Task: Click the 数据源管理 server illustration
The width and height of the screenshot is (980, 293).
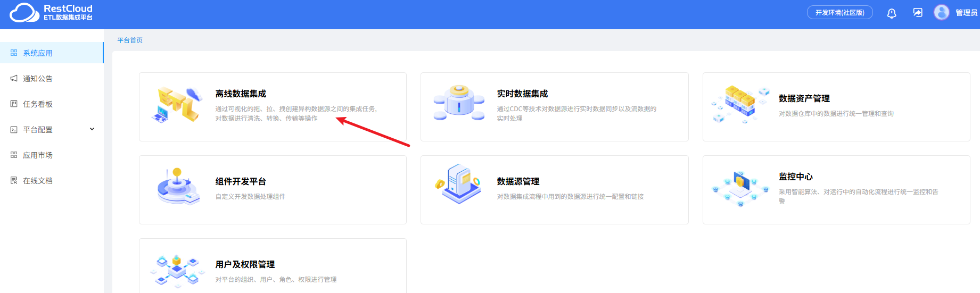Action: 458,183
